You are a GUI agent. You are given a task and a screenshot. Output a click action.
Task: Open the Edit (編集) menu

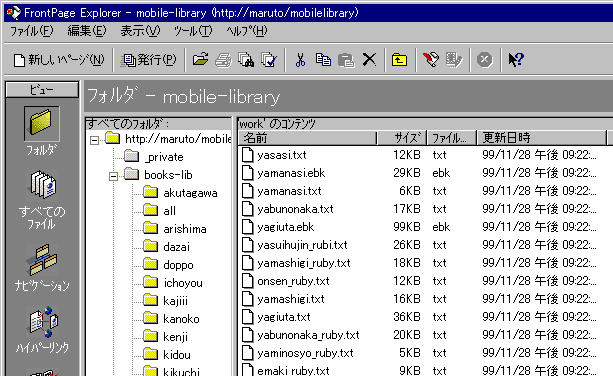(x=86, y=31)
